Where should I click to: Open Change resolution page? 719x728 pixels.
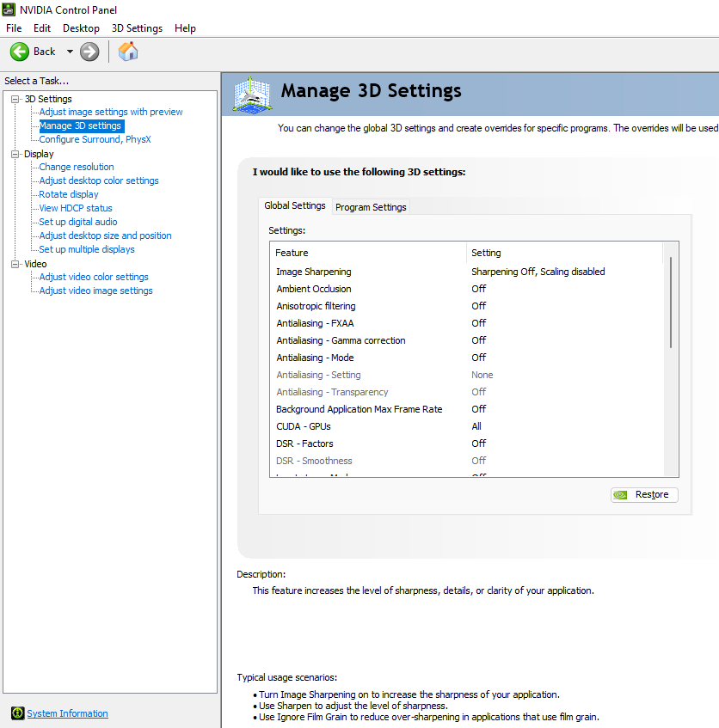pos(77,167)
